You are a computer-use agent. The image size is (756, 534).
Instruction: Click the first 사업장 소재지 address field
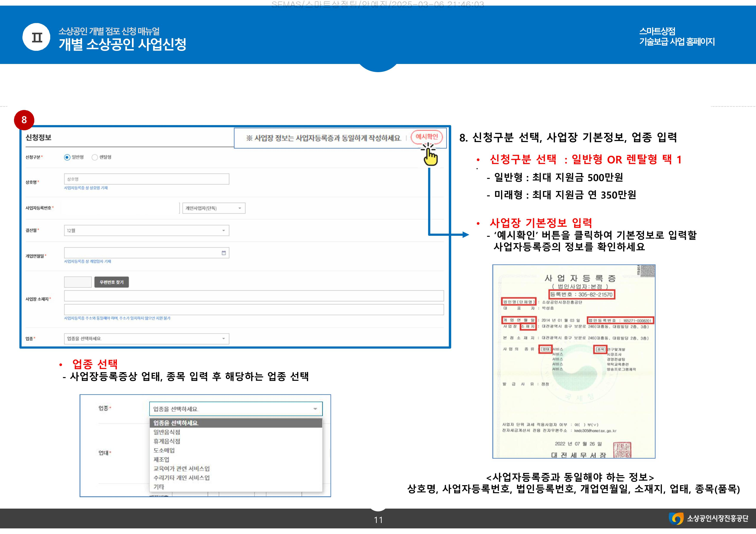click(253, 296)
